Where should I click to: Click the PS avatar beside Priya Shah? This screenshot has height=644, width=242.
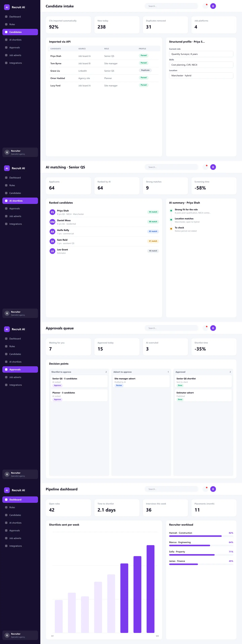(52, 212)
